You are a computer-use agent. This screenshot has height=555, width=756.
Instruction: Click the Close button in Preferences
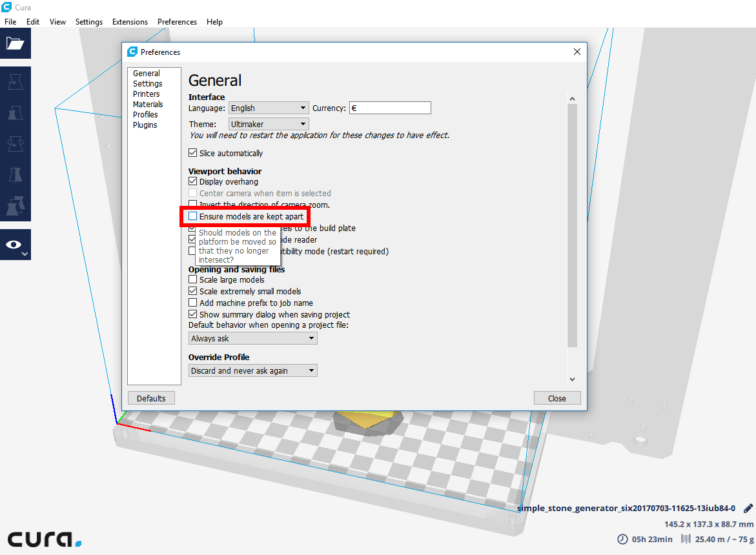(x=557, y=398)
